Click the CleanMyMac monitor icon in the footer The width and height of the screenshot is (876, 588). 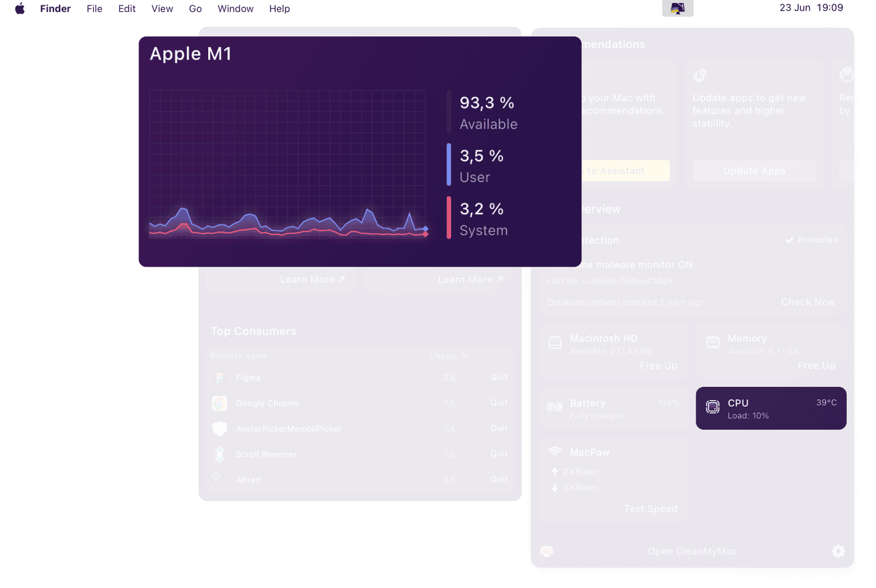pyautogui.click(x=546, y=551)
